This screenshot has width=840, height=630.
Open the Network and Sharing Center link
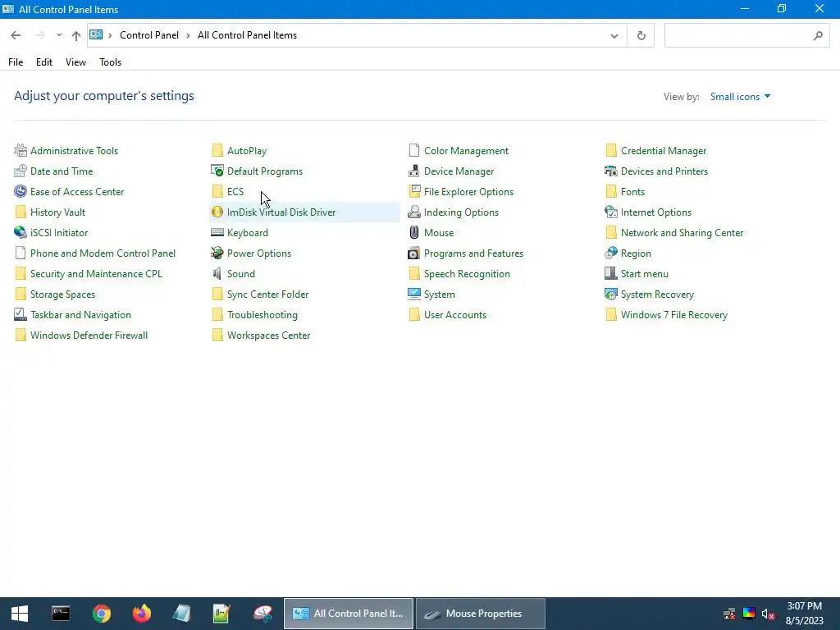tap(682, 232)
